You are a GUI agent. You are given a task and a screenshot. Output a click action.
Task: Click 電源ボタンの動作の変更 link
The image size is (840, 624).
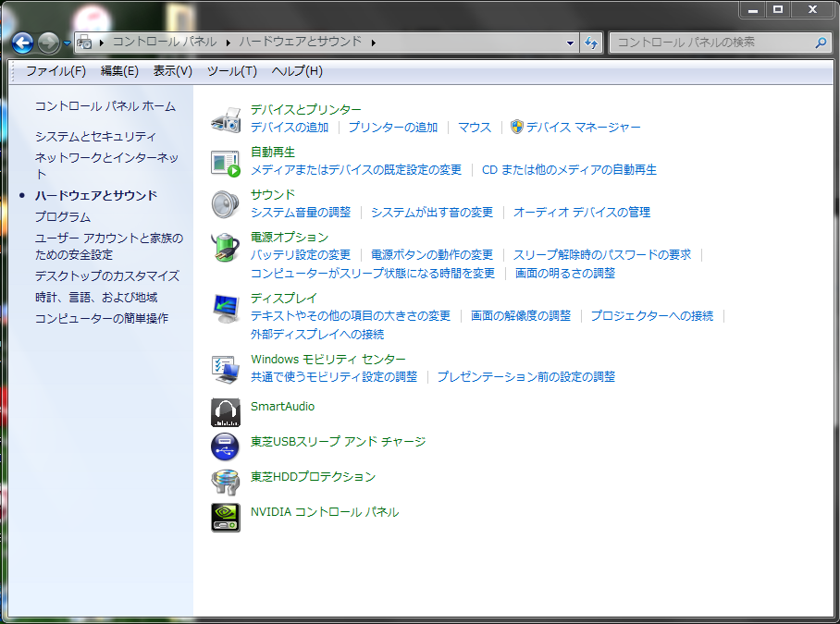(432, 255)
